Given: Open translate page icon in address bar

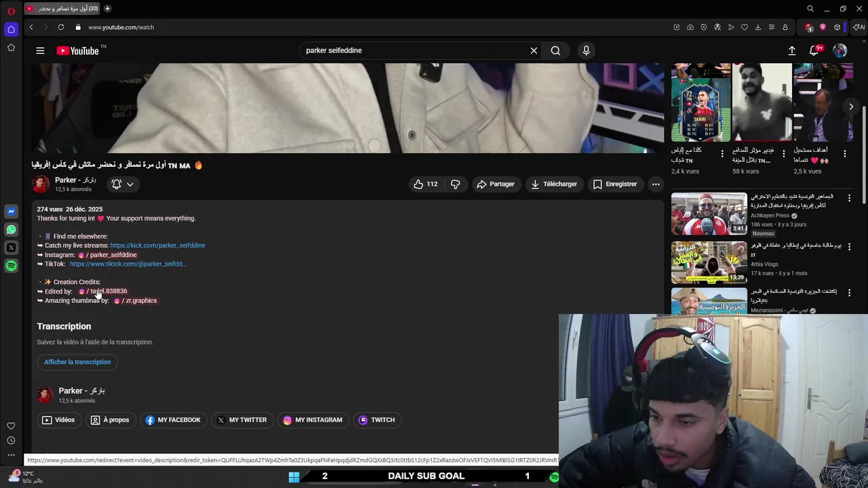Looking at the screenshot, I should [717, 27].
